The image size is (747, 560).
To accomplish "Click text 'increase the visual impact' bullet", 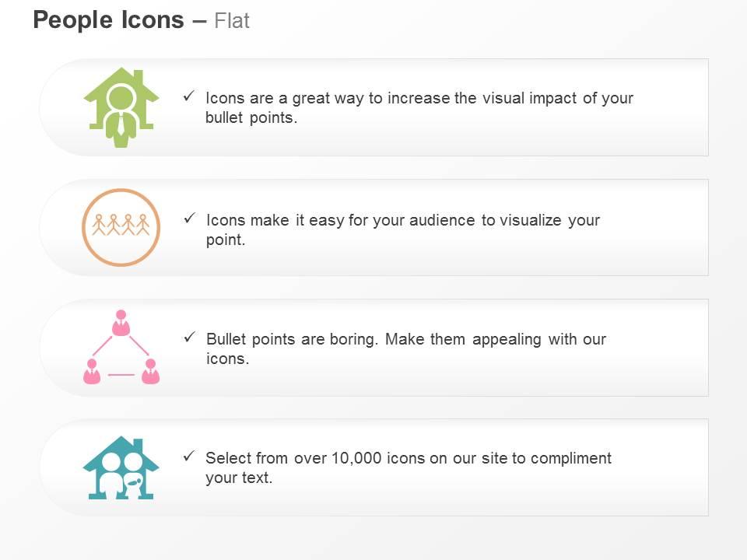I will click(481, 98).
